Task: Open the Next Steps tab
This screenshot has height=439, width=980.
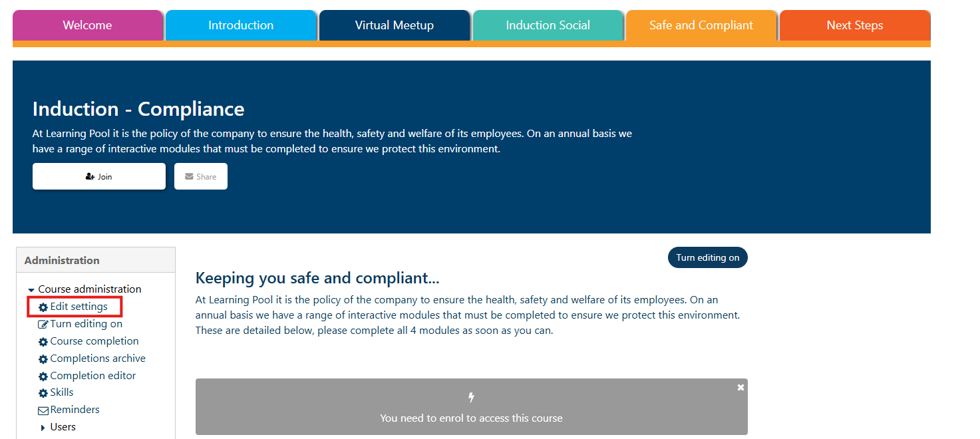Action: tap(854, 25)
